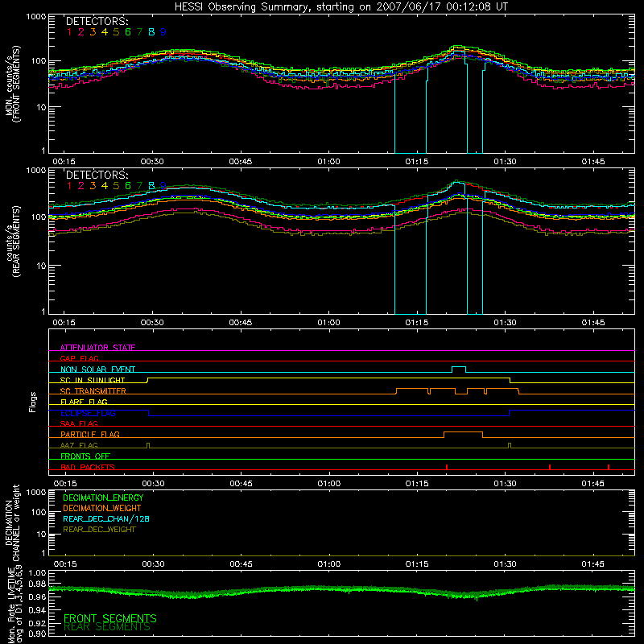The image size is (644, 644).
Task: Click detector '9' in the front segments legend
Action: [x=163, y=32]
